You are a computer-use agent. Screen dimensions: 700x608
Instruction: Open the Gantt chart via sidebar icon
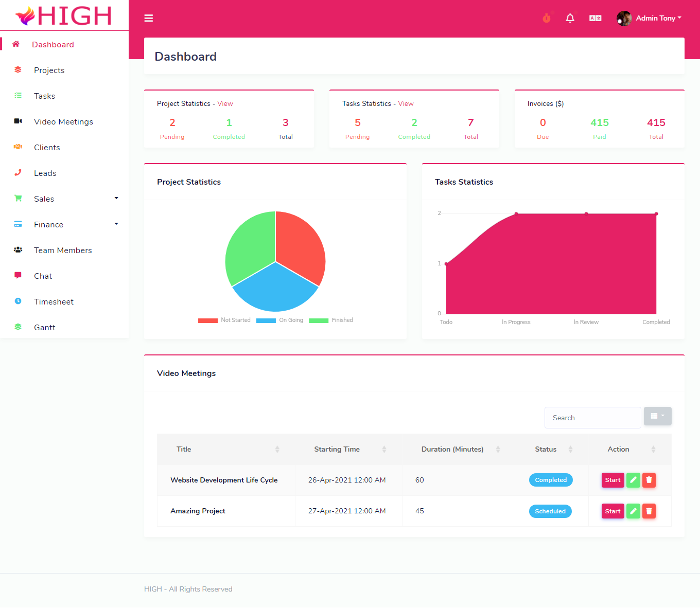(x=17, y=327)
